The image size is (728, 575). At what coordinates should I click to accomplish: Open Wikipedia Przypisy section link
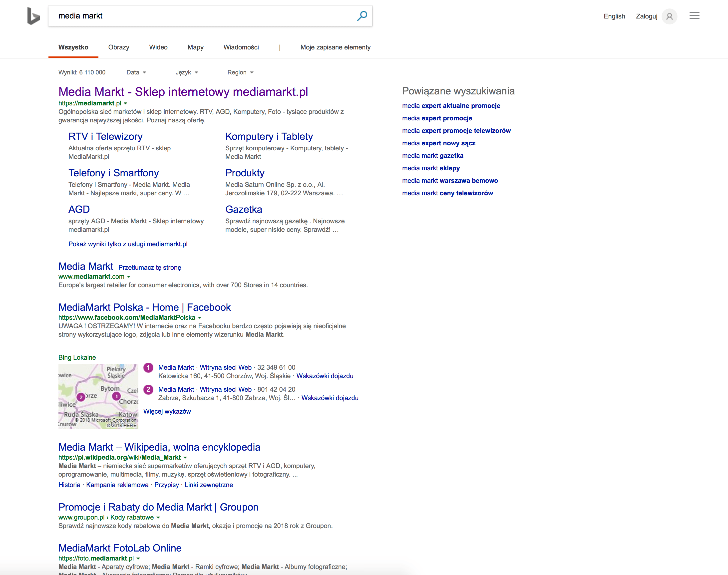pyautogui.click(x=167, y=485)
